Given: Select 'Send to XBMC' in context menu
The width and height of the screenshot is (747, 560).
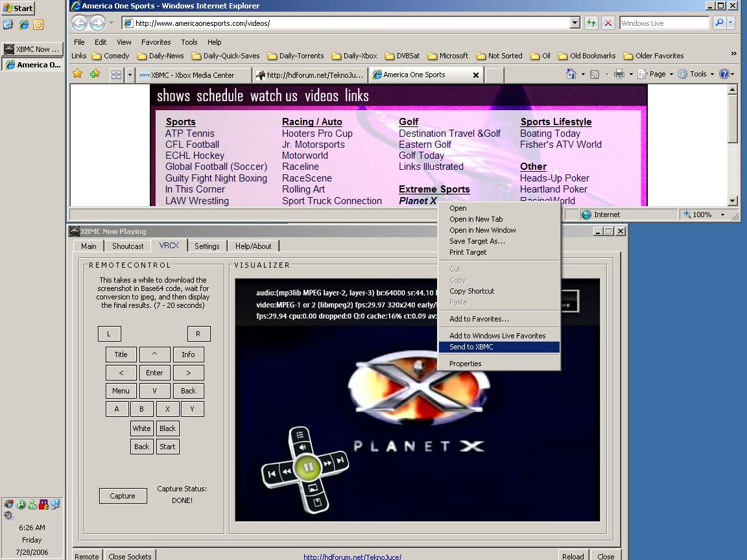Looking at the screenshot, I should pos(471,347).
